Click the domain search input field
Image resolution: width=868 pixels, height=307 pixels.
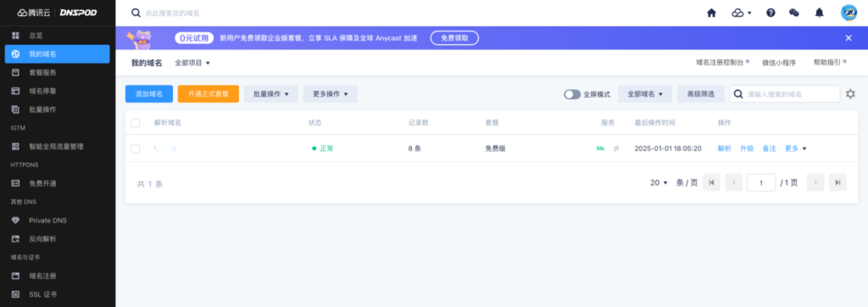(x=785, y=94)
